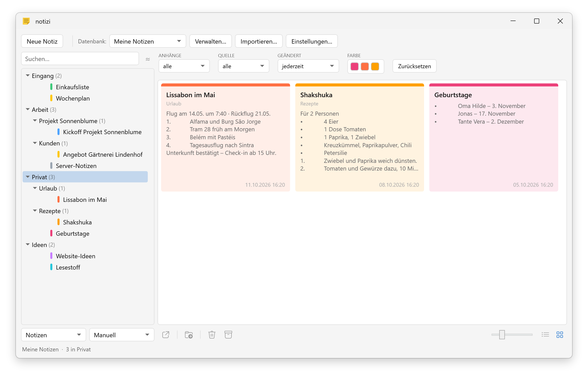Collapse the Eingang folder
This screenshot has height=377, width=588.
[x=28, y=76]
